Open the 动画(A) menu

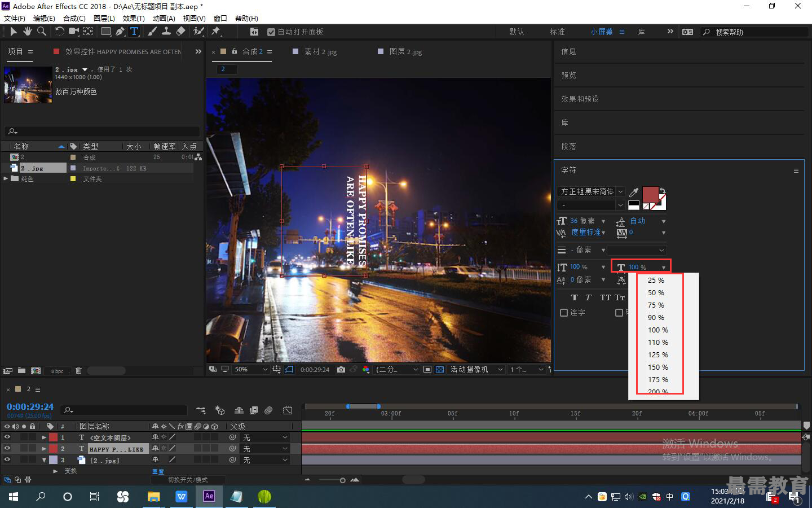(x=164, y=18)
